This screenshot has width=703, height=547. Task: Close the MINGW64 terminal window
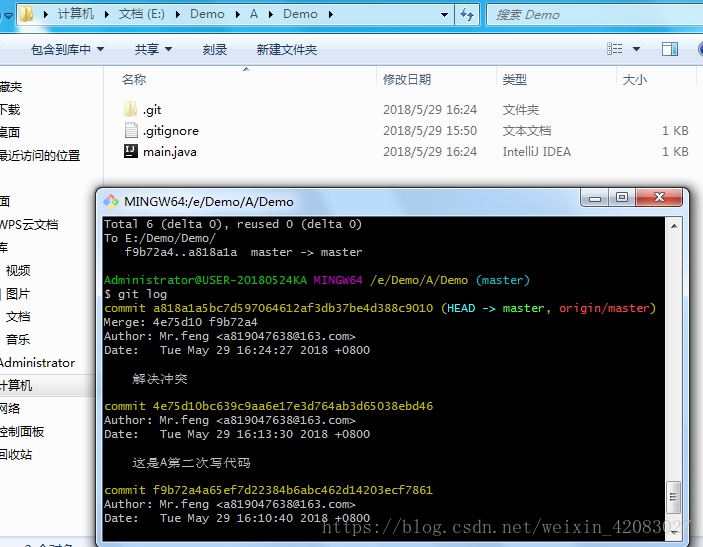pyautogui.click(x=659, y=198)
